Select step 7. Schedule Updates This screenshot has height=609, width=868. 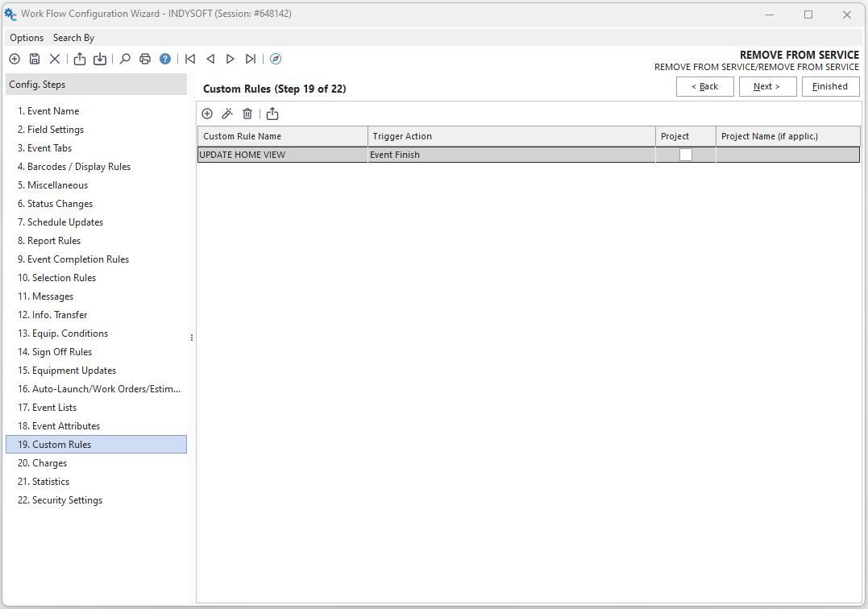pyautogui.click(x=97, y=222)
